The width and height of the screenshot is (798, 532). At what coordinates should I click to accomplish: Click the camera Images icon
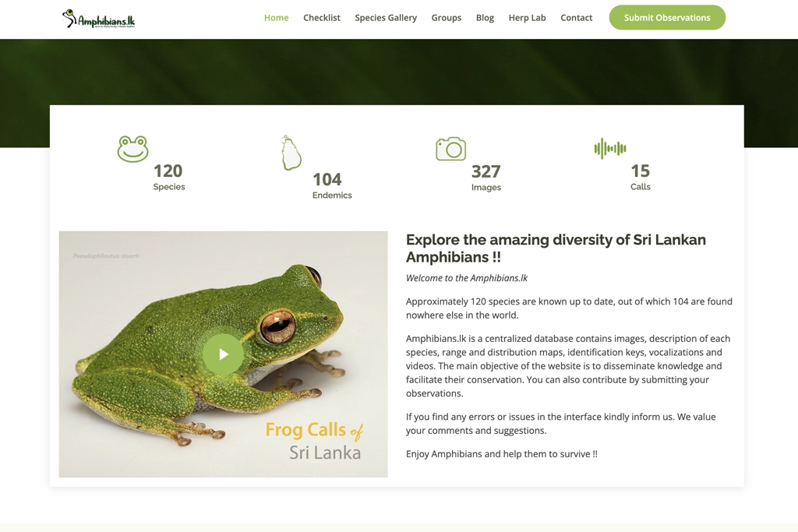[450, 149]
